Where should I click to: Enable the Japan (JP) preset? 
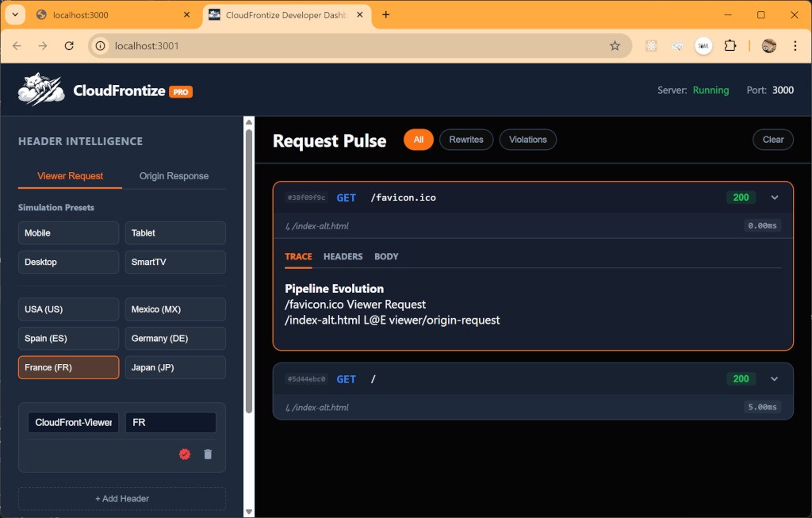click(x=174, y=367)
